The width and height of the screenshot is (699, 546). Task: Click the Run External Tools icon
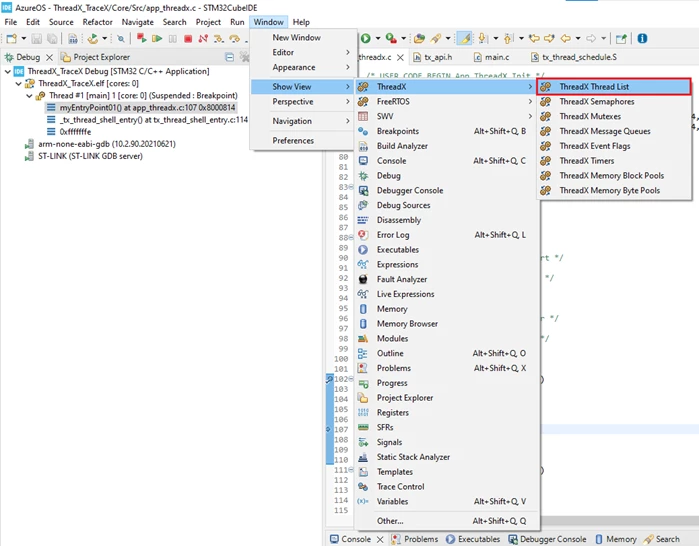(x=391, y=39)
